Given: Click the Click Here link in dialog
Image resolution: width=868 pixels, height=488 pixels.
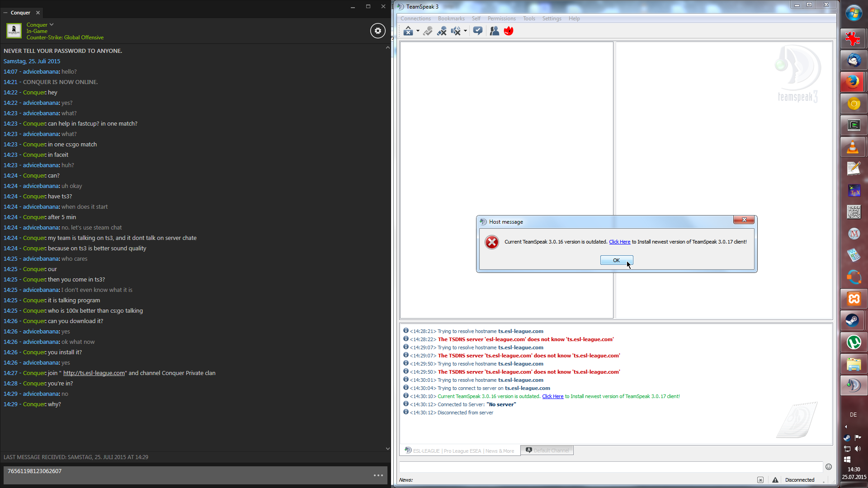Looking at the screenshot, I should tap(619, 242).
